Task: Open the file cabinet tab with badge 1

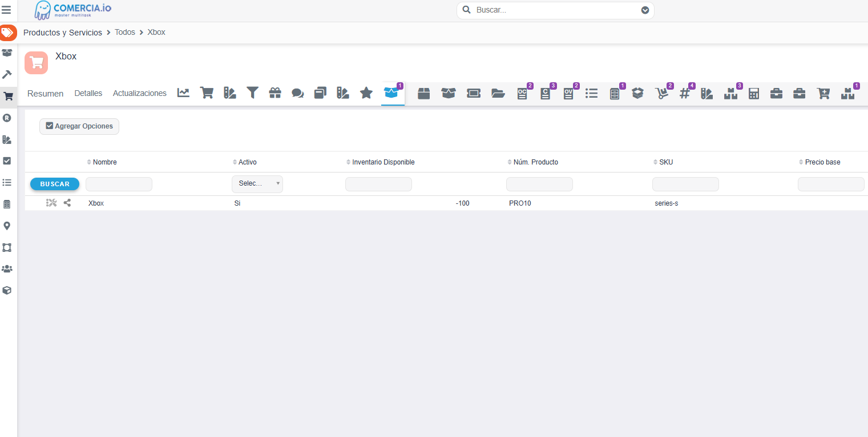Action: click(x=615, y=93)
